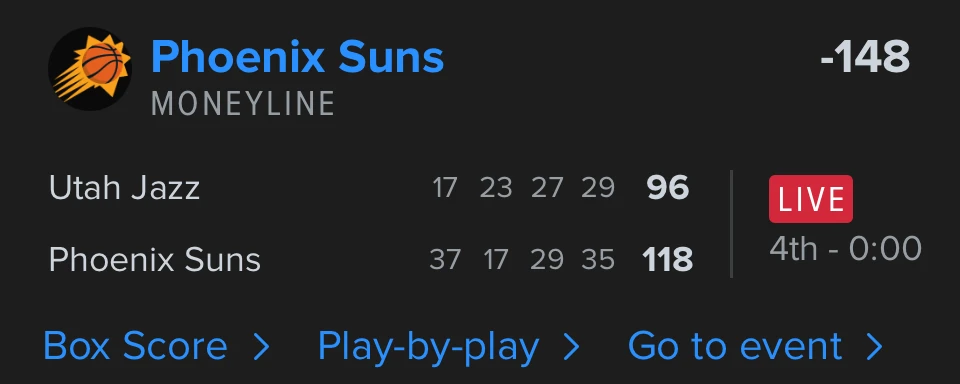Click the Phoenix Suns team logo
960x384 pixels.
[x=91, y=69]
